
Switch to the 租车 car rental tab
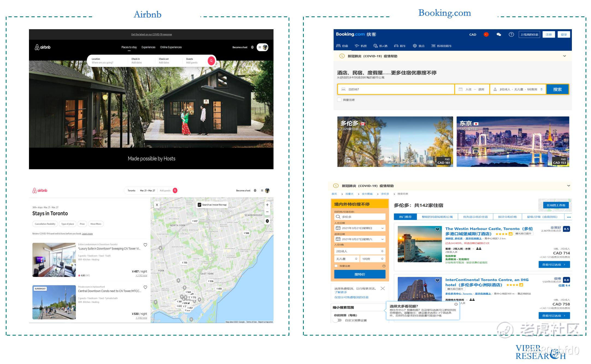(x=400, y=46)
